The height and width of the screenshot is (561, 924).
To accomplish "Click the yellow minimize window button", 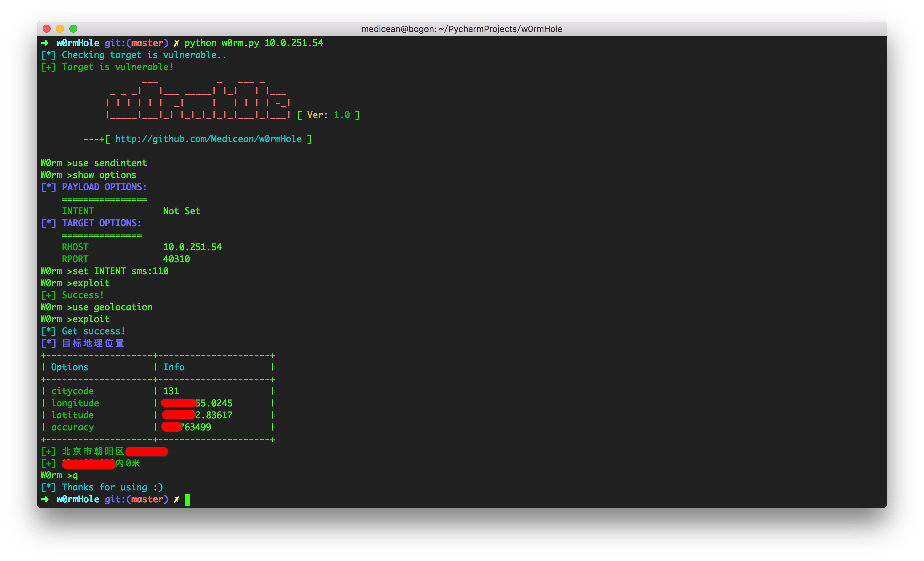I will [60, 29].
